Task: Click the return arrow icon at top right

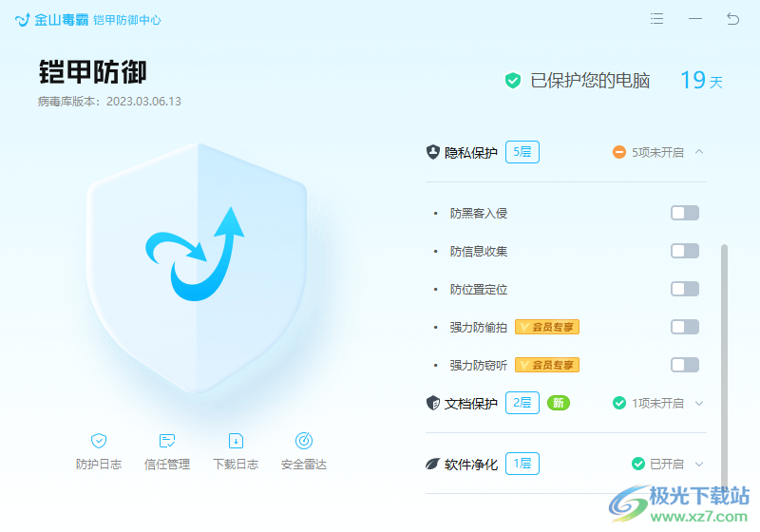Action: pos(732,19)
